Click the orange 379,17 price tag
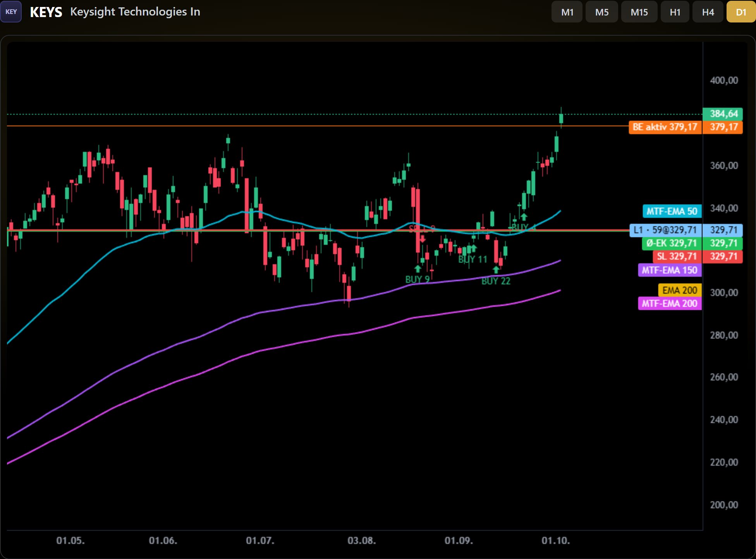Viewport: 756px width, 559px height. tap(723, 127)
